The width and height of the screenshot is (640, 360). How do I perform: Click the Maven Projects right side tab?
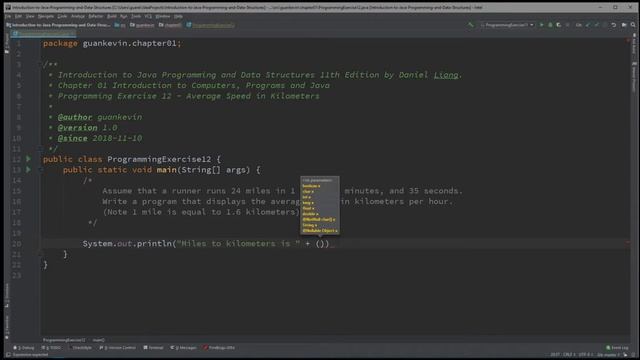pyautogui.click(x=634, y=78)
